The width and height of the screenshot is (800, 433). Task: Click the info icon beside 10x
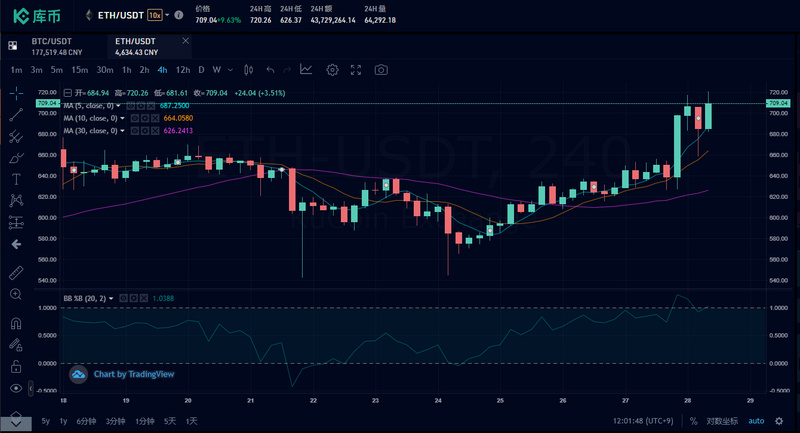pyautogui.click(x=179, y=15)
